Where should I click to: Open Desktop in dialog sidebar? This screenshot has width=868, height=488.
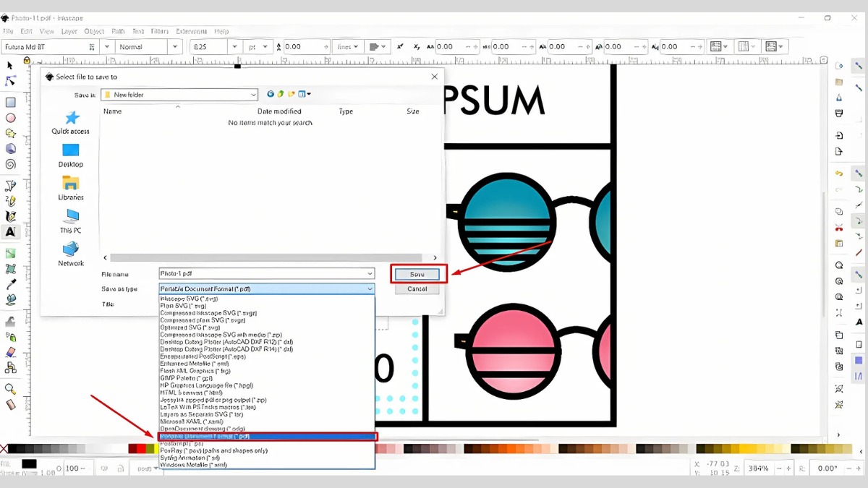[71, 155]
